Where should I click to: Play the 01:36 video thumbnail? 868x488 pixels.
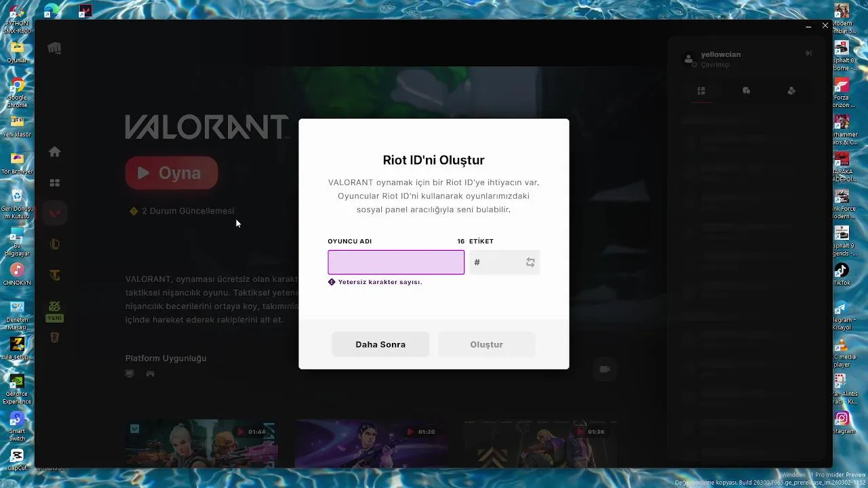[540, 444]
